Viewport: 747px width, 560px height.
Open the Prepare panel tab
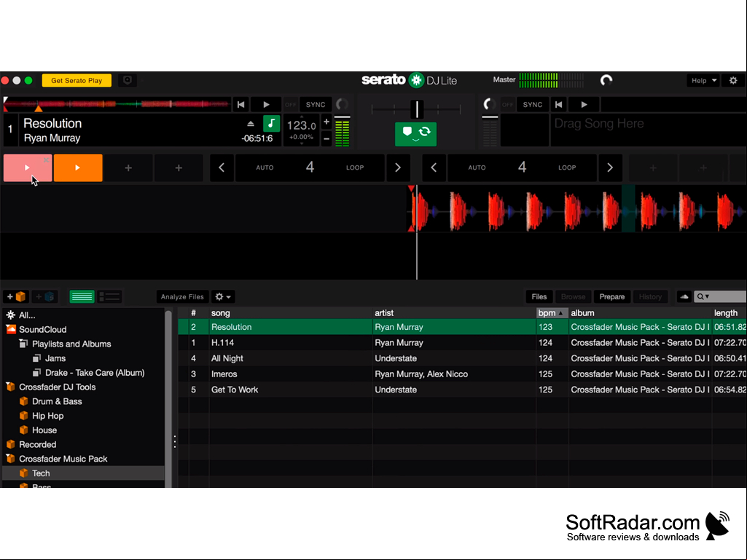611,296
